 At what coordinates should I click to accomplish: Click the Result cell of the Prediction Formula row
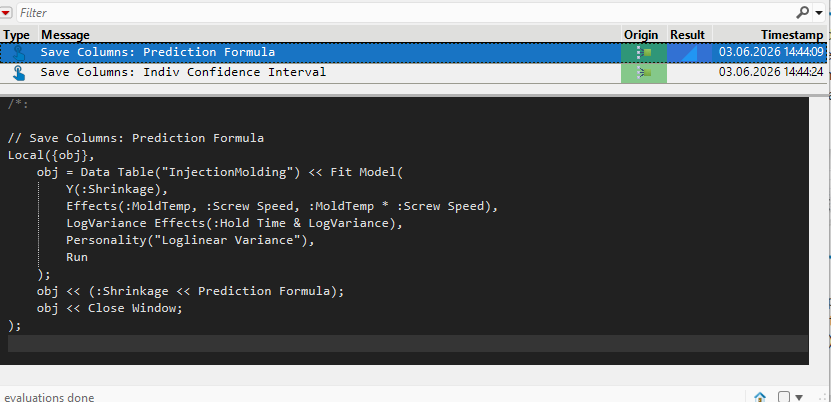[x=689, y=52]
